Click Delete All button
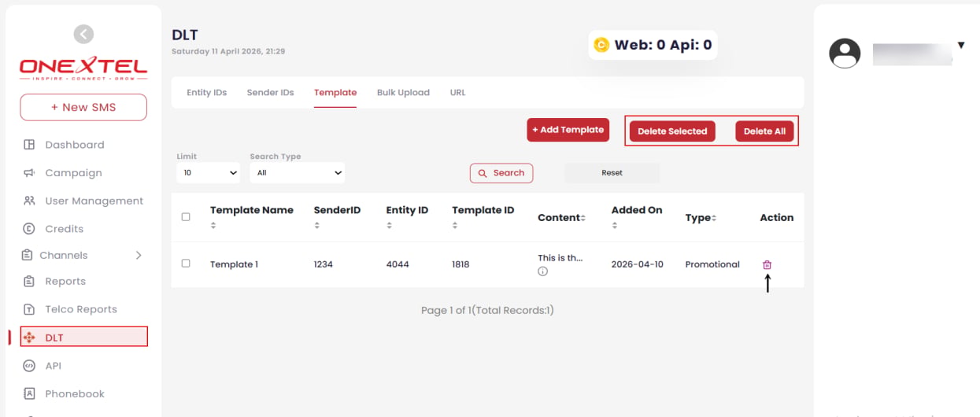The width and height of the screenshot is (980, 417). pyautogui.click(x=764, y=131)
